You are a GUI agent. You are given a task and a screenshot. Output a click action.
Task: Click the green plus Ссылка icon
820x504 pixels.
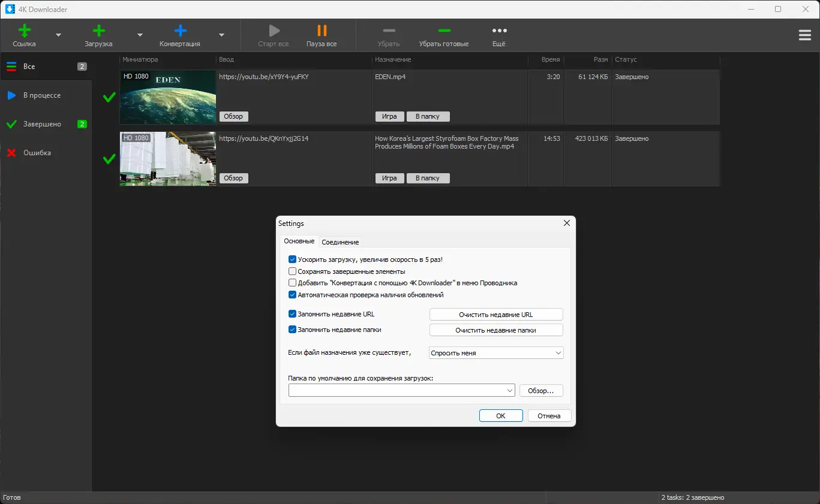point(24,31)
